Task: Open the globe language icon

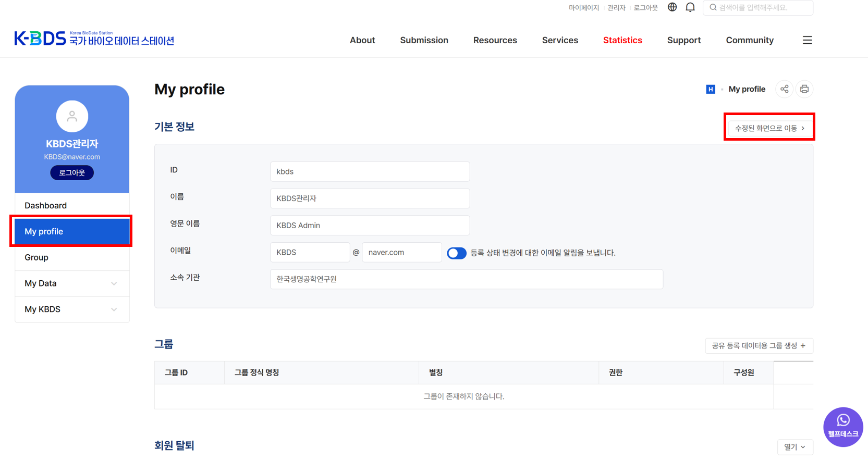Action: pos(672,7)
